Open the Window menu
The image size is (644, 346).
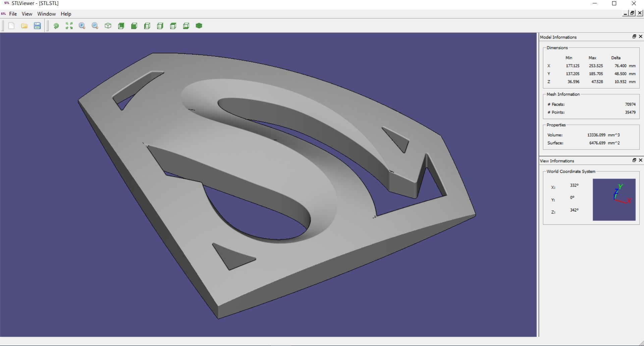[x=46, y=14]
